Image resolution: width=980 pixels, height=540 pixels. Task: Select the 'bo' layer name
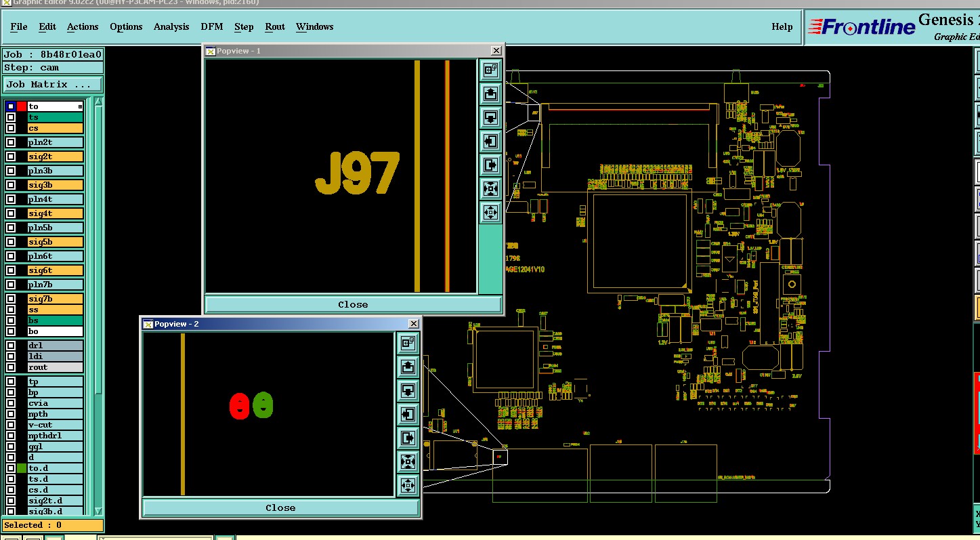(x=55, y=331)
